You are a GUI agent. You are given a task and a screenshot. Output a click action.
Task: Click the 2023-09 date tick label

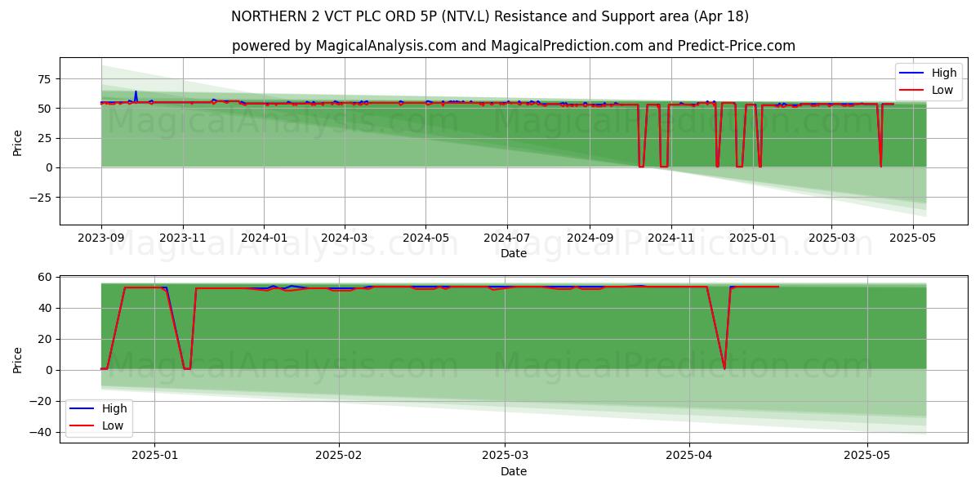[101, 238]
